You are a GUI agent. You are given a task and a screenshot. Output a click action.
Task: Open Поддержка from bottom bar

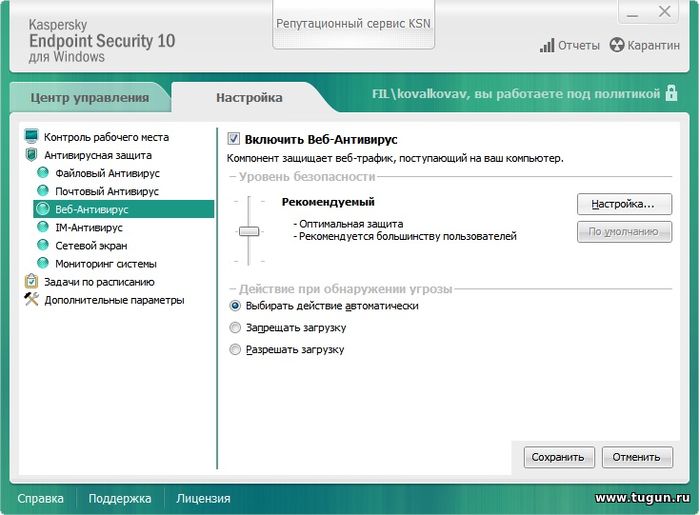click(120, 498)
